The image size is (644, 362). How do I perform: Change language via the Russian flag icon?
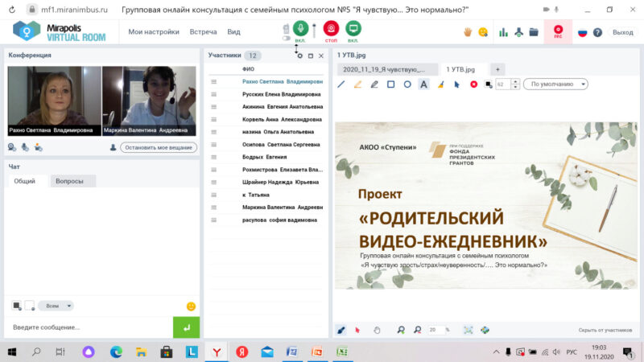tap(582, 32)
